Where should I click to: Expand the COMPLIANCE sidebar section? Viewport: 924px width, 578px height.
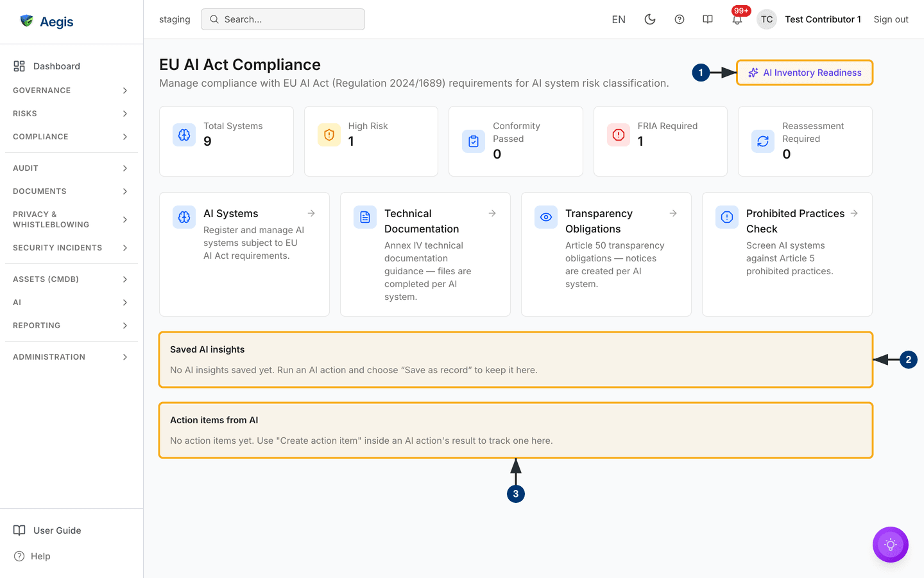click(71, 137)
